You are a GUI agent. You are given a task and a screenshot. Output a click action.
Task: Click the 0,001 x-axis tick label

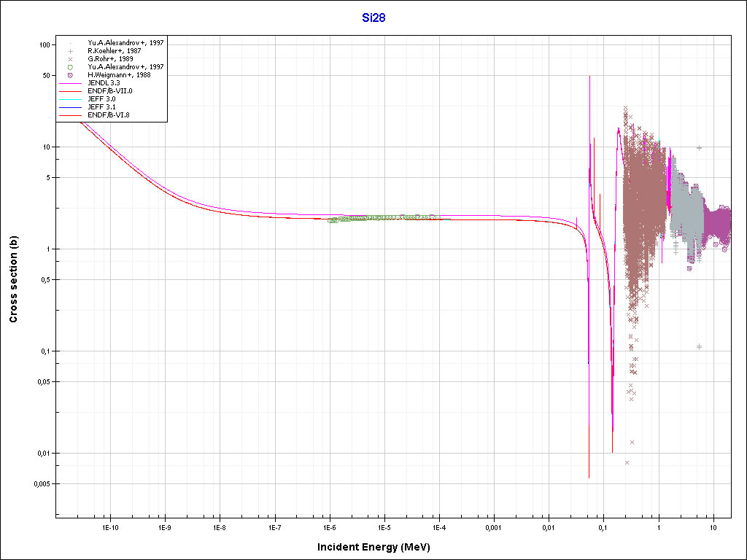tap(494, 526)
